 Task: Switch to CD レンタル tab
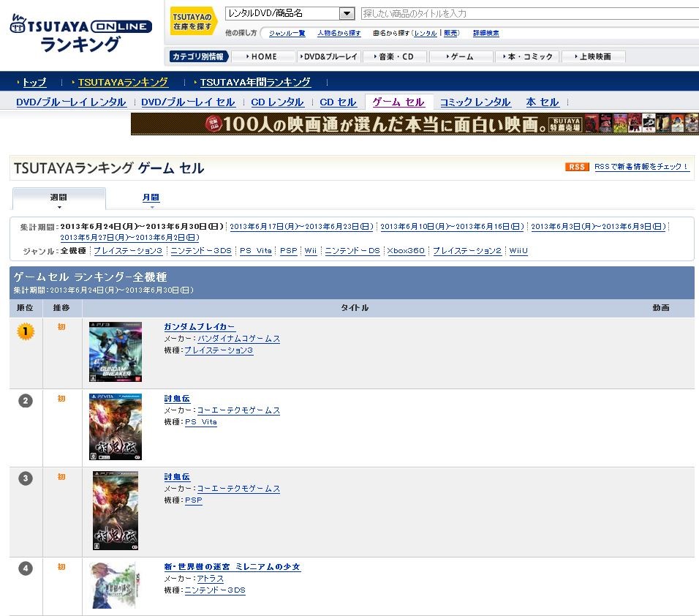(x=277, y=102)
